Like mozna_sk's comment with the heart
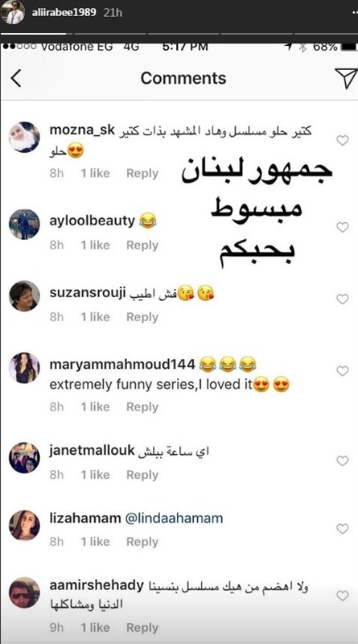This screenshot has height=644, width=358. pos(343,140)
